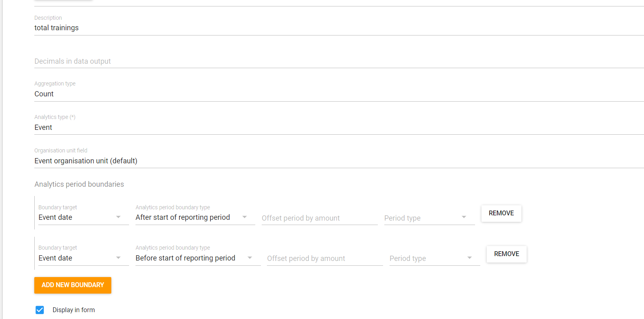Expand the second Period type dropdown arrow

pos(469,258)
